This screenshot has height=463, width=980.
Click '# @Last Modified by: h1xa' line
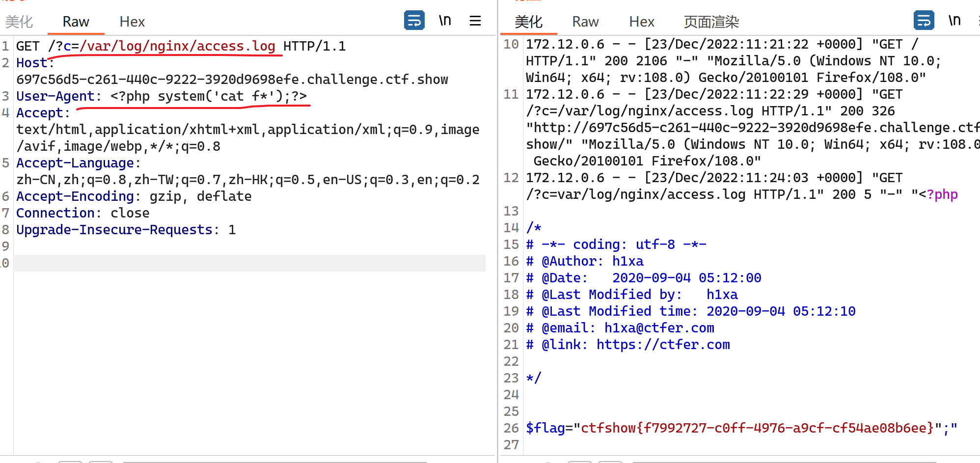click(632, 295)
